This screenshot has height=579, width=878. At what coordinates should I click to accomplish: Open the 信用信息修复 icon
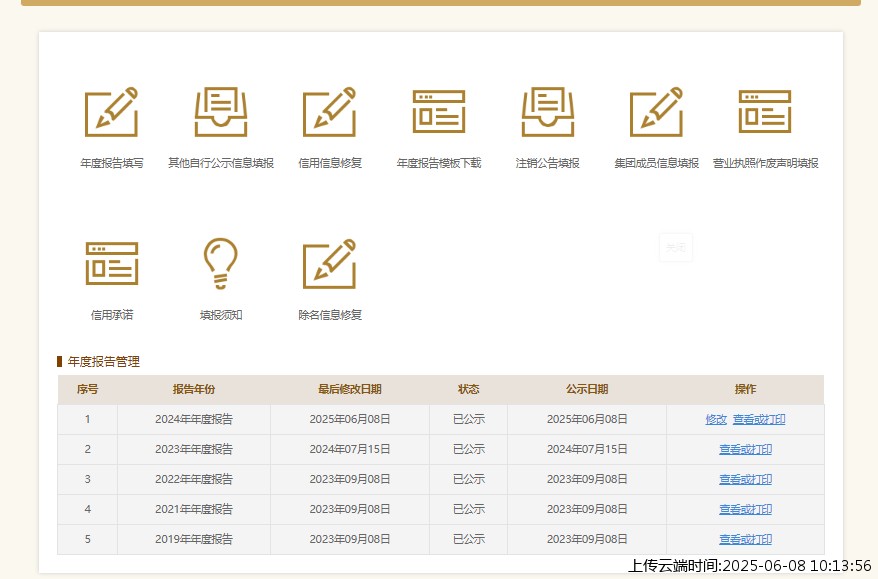pyautogui.click(x=329, y=112)
